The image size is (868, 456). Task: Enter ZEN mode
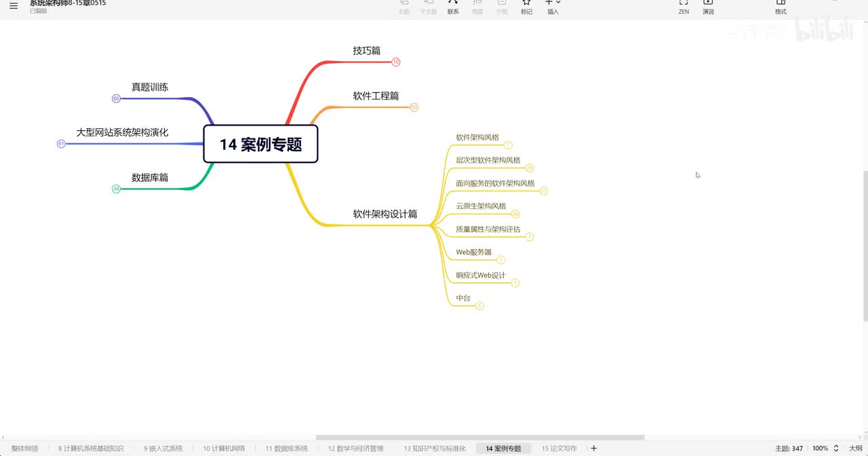pyautogui.click(x=684, y=7)
